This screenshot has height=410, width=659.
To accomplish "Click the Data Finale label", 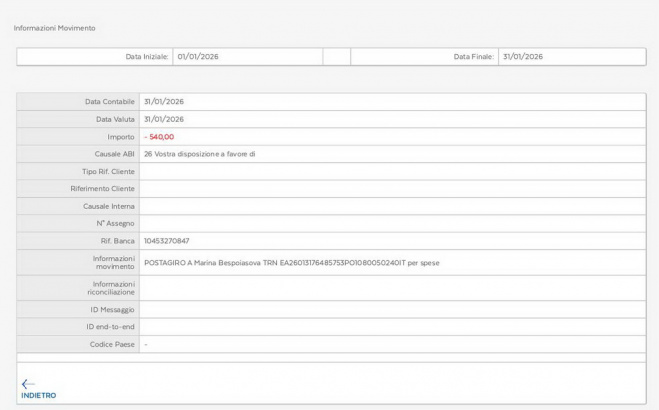I will click(473, 57).
